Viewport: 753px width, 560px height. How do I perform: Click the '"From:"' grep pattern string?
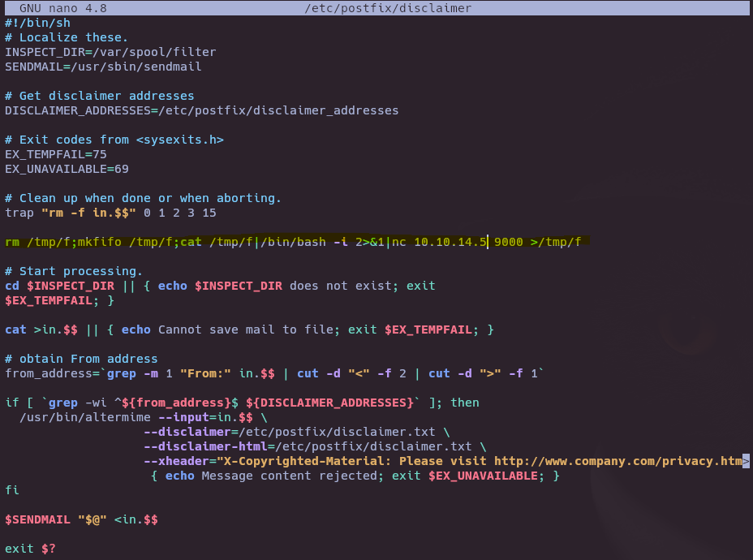(205, 373)
